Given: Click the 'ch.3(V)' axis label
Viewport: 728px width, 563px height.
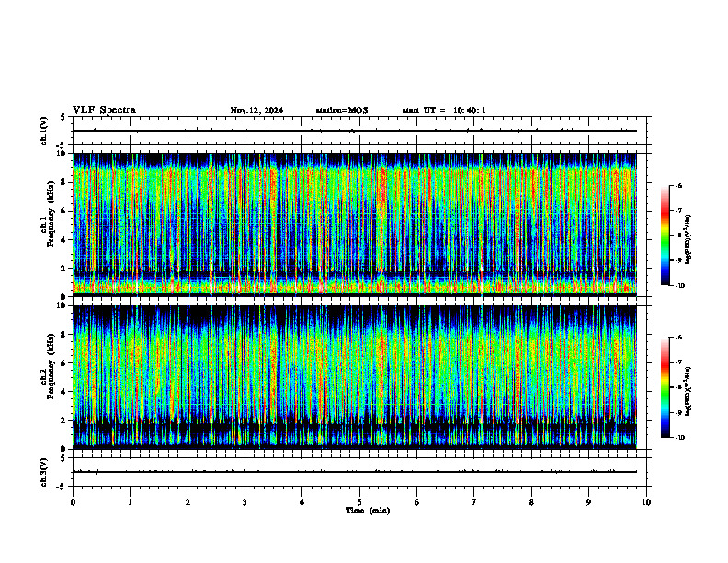Looking at the screenshot, I should [x=43, y=472].
